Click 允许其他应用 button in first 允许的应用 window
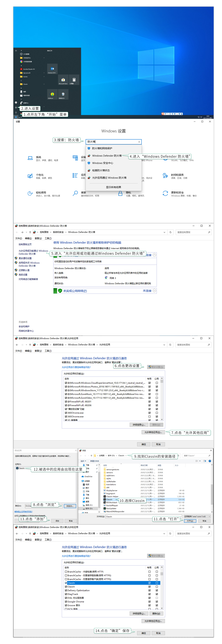Viewport: 222px width, 644px height. [x=153, y=432]
